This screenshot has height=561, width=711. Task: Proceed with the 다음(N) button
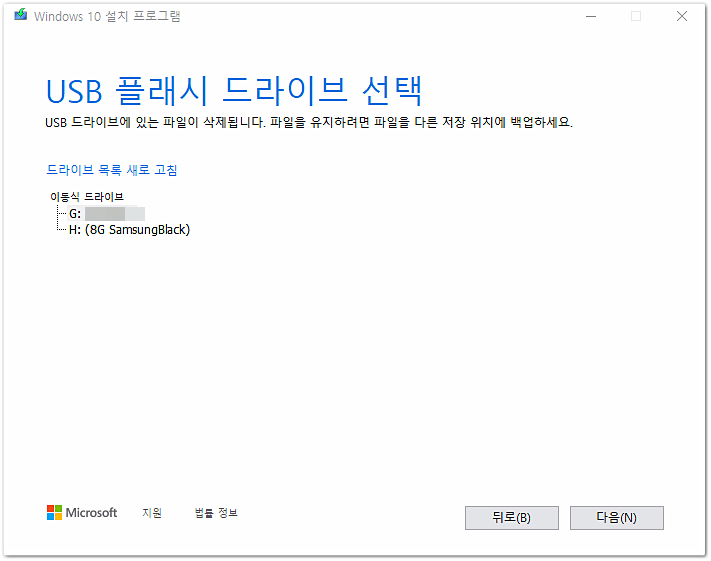tap(617, 517)
